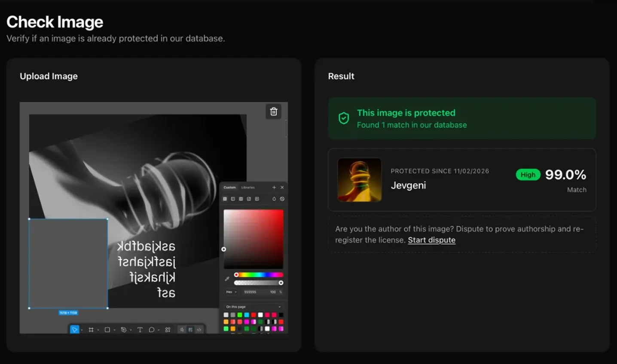Expand the Rectangle tool dropdown arrow
The height and width of the screenshot is (364, 617).
(x=114, y=330)
